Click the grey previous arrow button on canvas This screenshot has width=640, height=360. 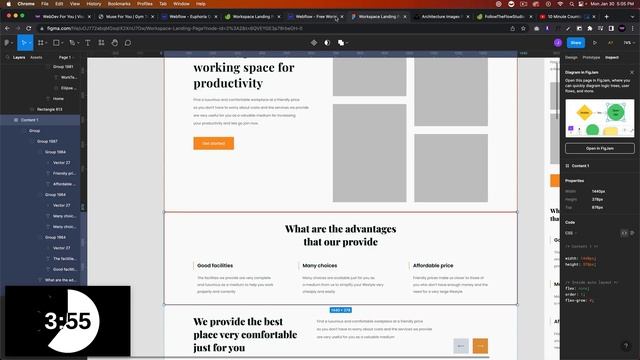tap(461, 346)
